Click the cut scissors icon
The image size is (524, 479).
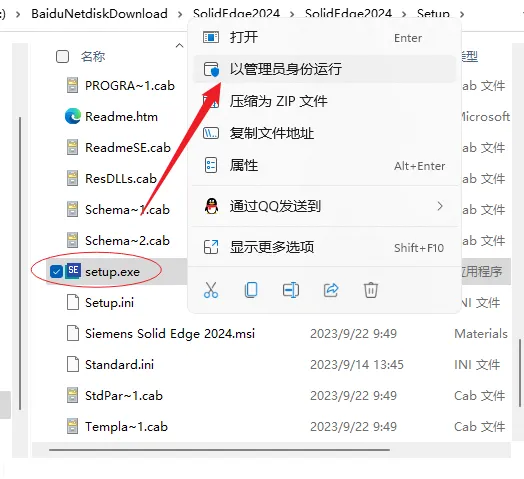pyautogui.click(x=211, y=290)
